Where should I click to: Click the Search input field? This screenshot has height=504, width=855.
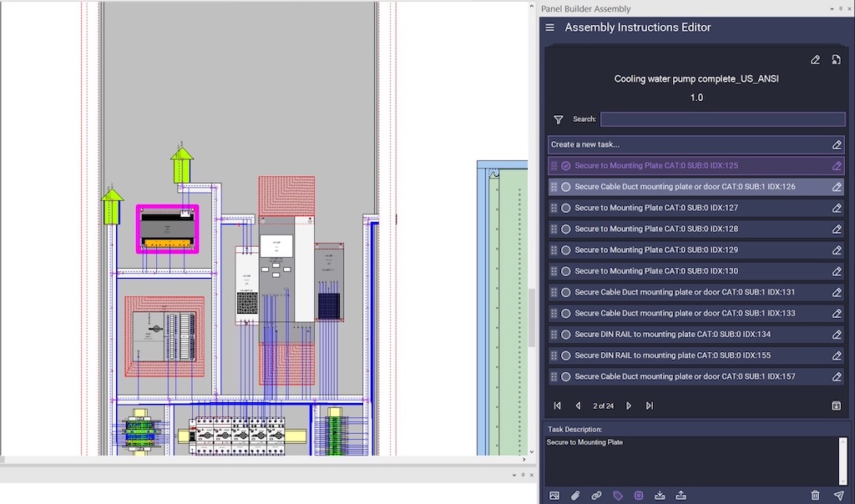pyautogui.click(x=722, y=119)
